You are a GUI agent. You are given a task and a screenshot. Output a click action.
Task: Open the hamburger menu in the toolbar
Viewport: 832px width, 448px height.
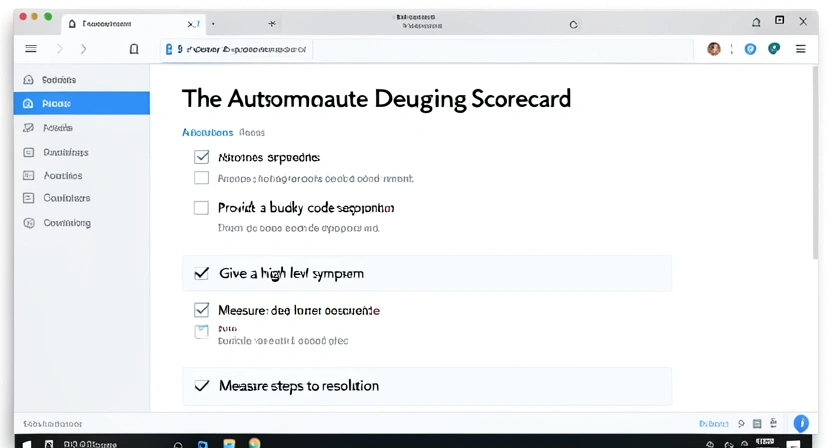tap(31, 49)
